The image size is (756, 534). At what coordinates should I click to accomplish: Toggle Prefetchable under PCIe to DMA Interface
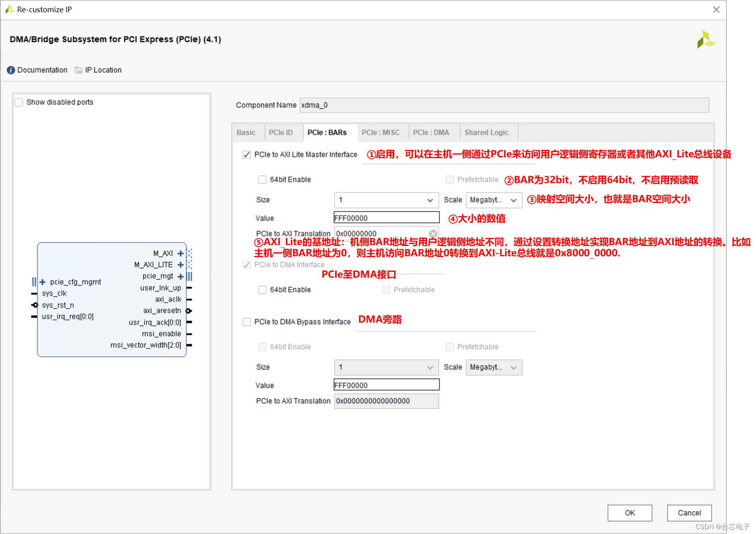[386, 290]
